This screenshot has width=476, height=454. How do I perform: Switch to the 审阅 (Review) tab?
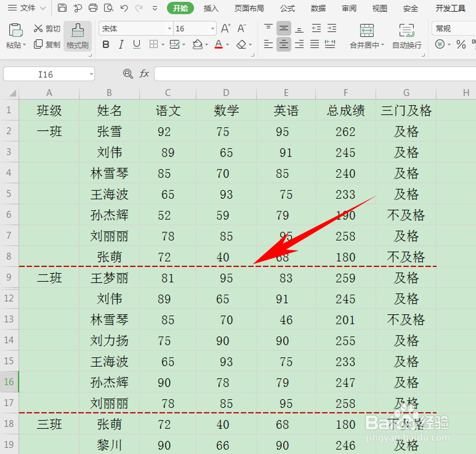[x=349, y=8]
